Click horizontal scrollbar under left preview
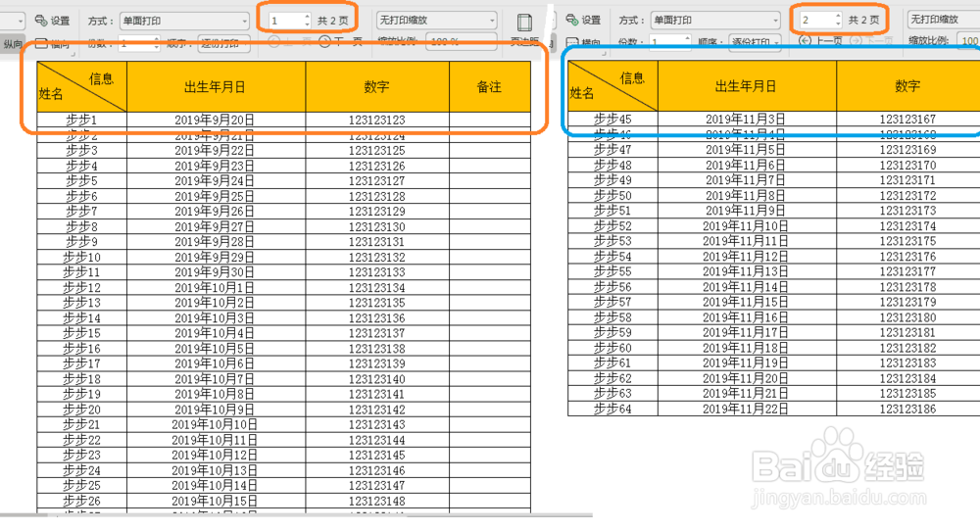Screen dimensions: 980x531 (x=296, y=516)
